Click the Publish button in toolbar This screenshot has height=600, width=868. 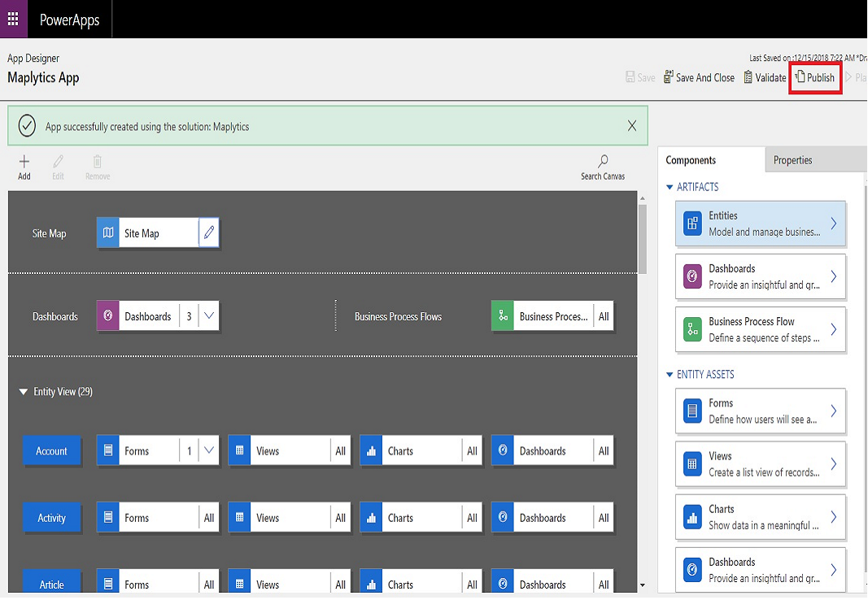point(815,77)
